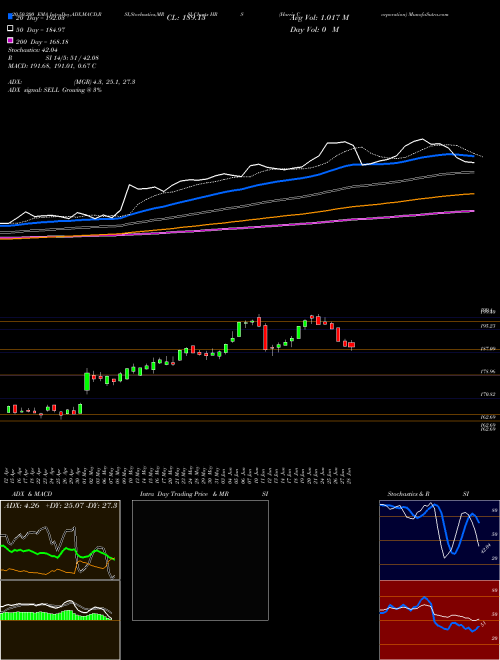Image resolution: width=500 pixels, height=660 pixels.
Task: Click the 187.99 price axis label
Action: (489, 349)
